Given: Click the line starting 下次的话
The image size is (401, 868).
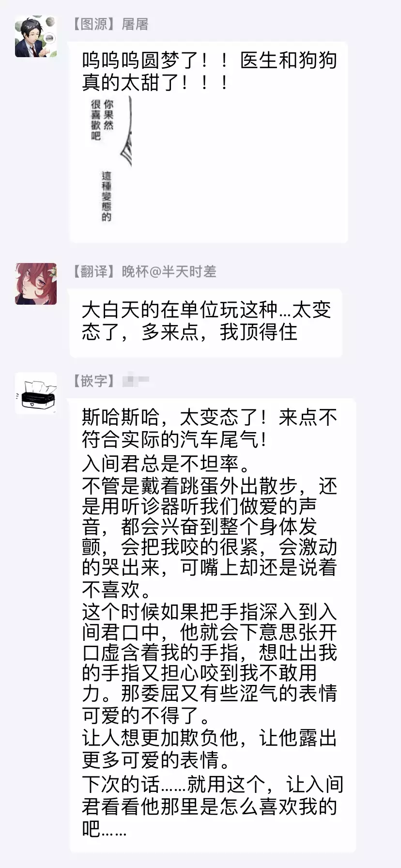Looking at the screenshot, I should coord(213,784).
